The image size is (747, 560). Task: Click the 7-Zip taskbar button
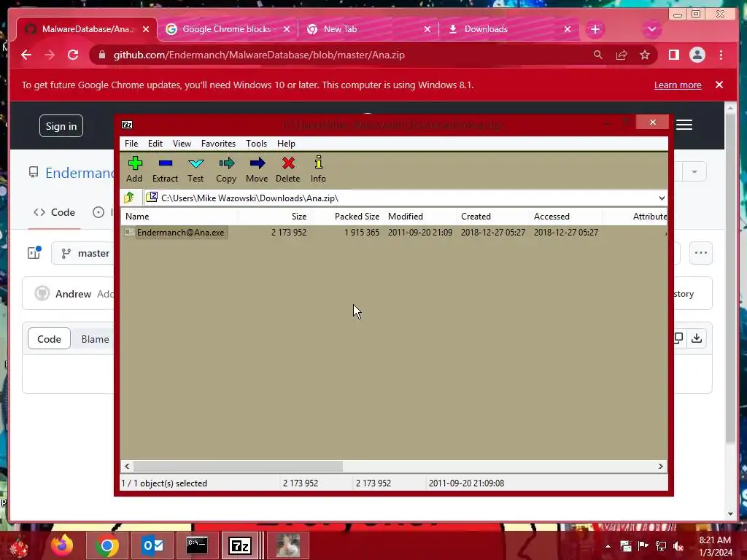[240, 545]
